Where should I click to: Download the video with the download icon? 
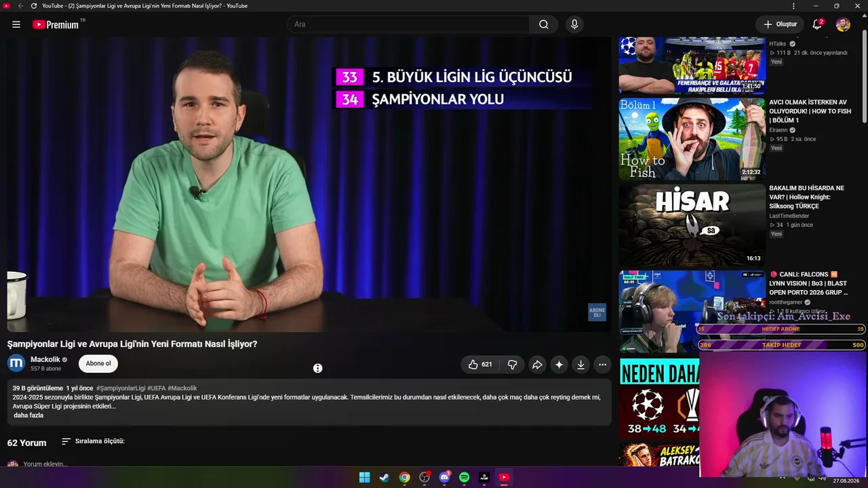tap(580, 365)
